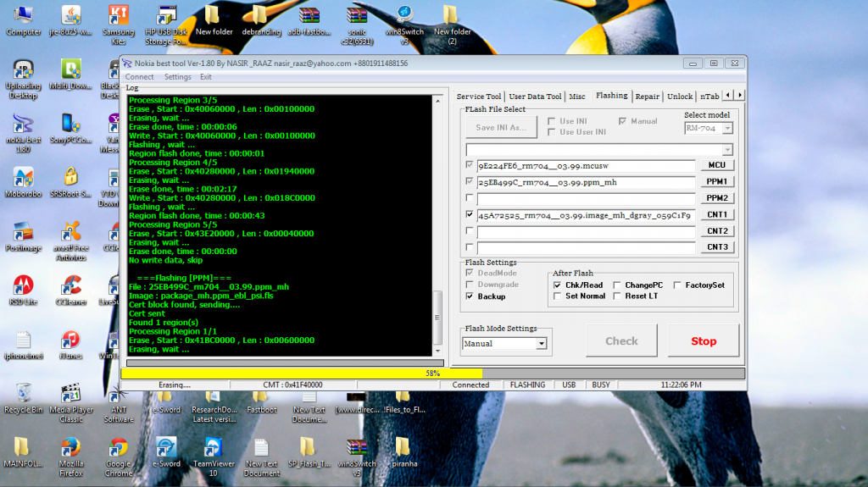This screenshot has width=868, height=487.
Task: Open the Select model dropdown
Action: [x=727, y=129]
